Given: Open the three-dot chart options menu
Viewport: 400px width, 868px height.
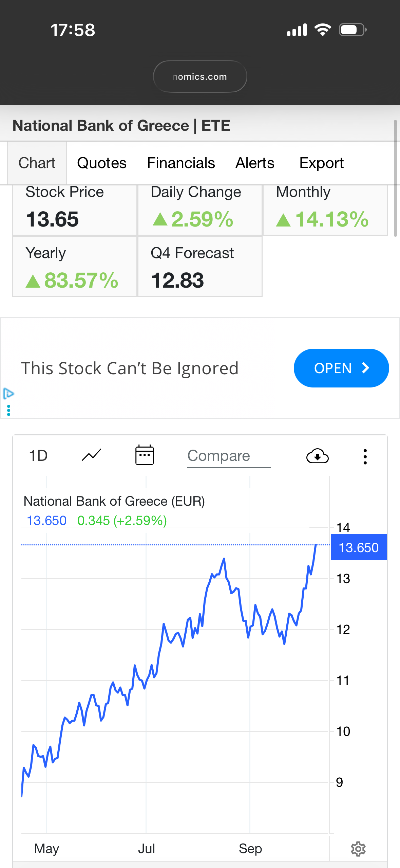Looking at the screenshot, I should [365, 456].
